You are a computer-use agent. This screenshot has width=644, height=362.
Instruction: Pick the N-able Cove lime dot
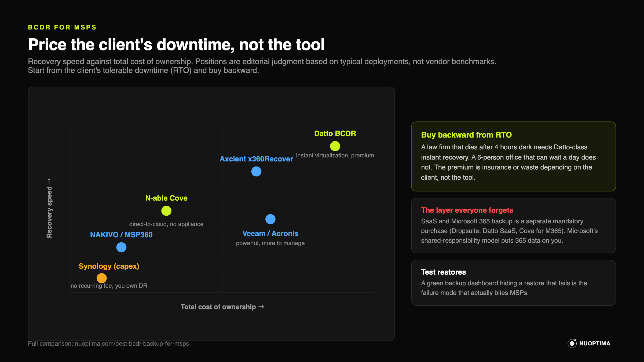[x=166, y=211]
